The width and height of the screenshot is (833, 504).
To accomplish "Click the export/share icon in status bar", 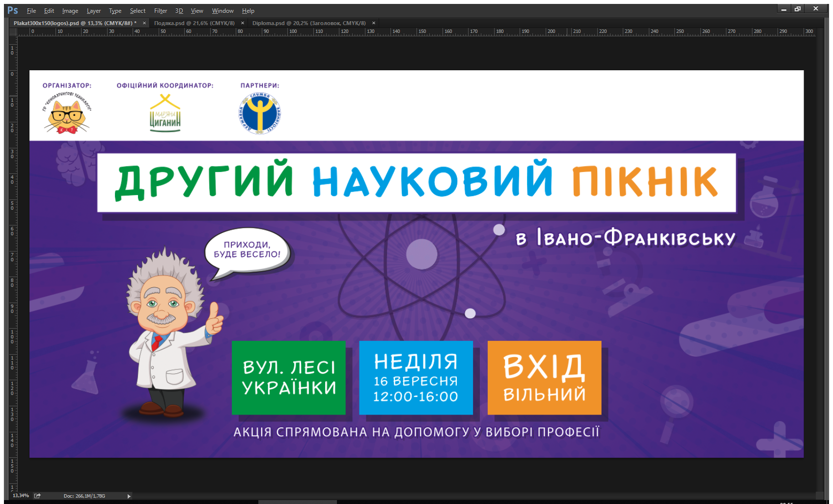I will click(x=37, y=496).
